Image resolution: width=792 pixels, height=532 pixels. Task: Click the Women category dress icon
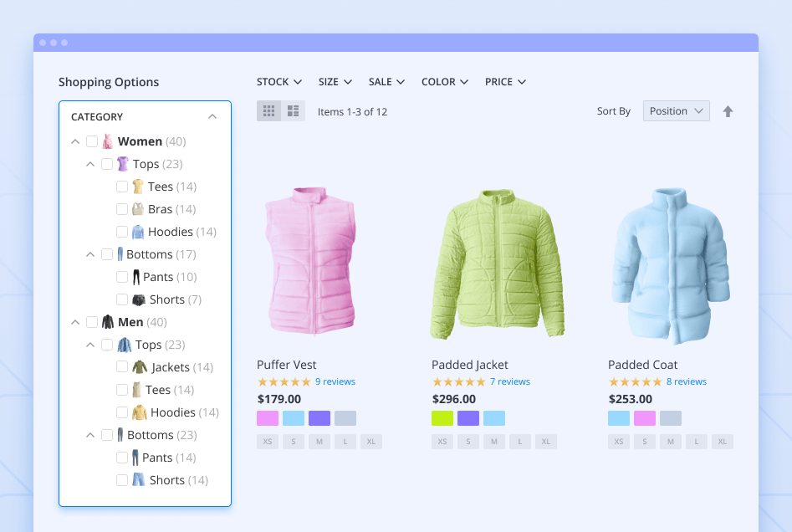pos(108,141)
